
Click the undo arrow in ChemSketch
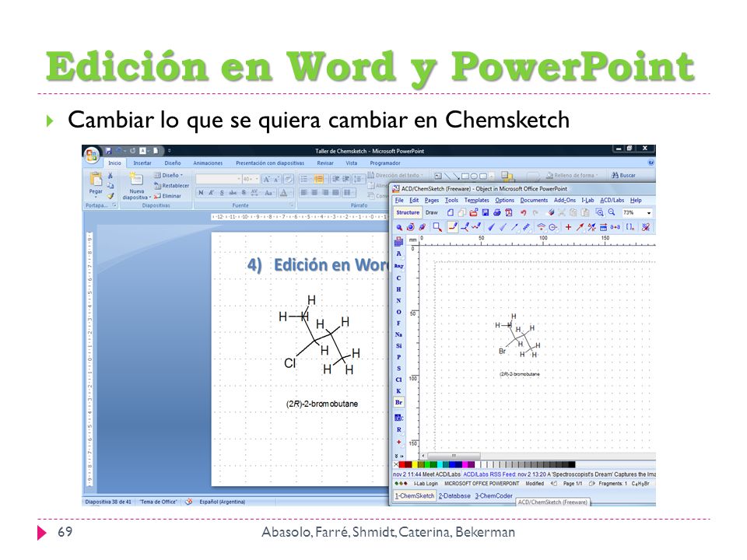pyautogui.click(x=523, y=212)
